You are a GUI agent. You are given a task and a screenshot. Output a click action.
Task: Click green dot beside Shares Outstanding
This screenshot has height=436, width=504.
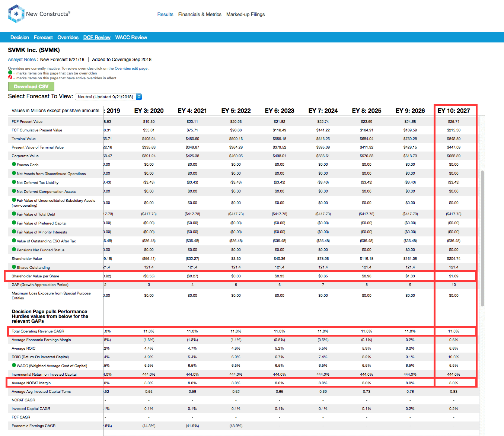pyautogui.click(x=14, y=267)
